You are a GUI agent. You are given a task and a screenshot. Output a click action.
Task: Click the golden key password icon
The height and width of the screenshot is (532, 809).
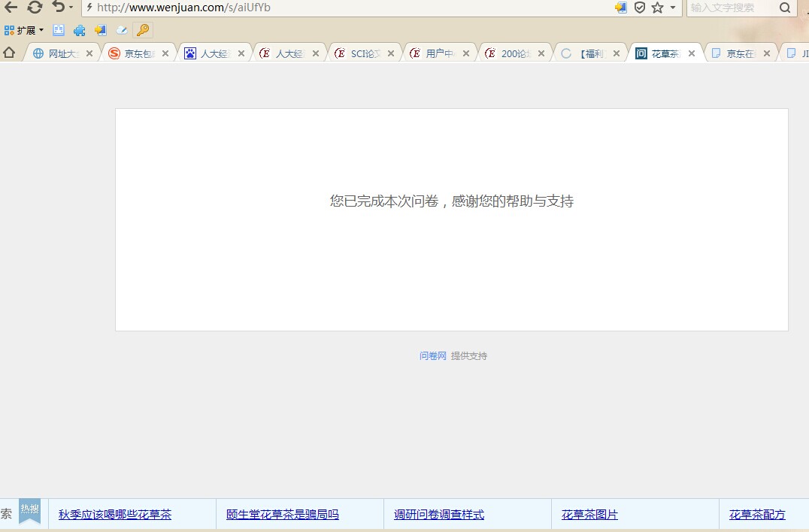[142, 30]
